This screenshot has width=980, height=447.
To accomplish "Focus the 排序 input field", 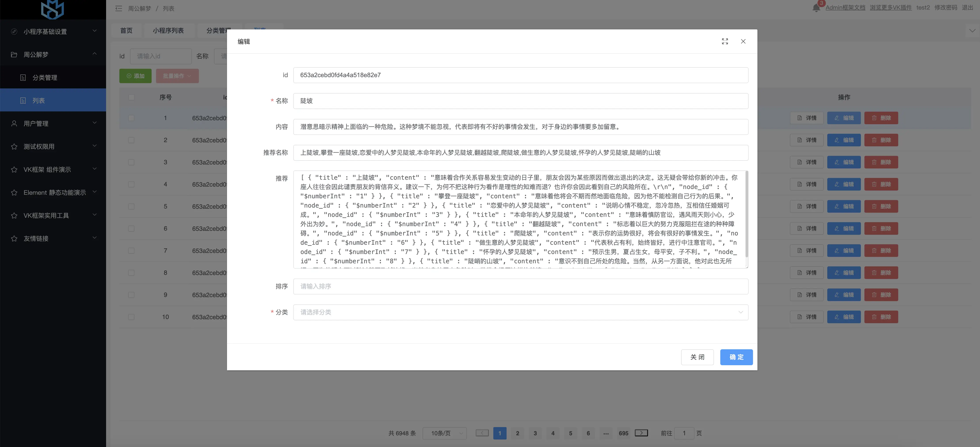I will pos(520,287).
